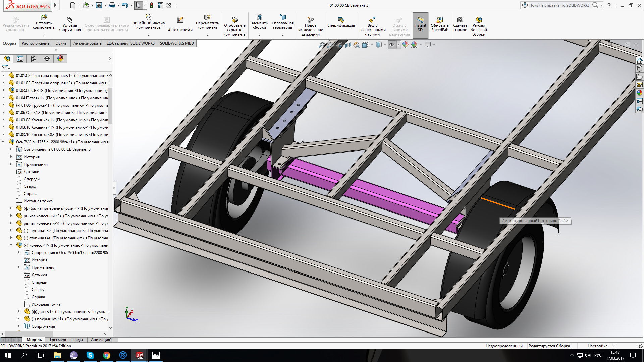Open the PropertyManager tab icon
644x362 pixels.
point(20,59)
